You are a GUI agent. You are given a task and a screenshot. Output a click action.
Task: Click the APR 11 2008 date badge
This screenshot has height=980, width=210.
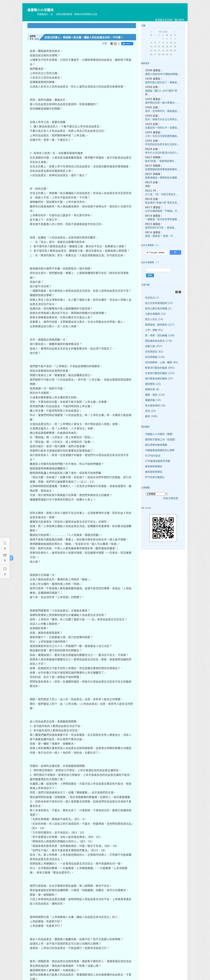[35, 37]
